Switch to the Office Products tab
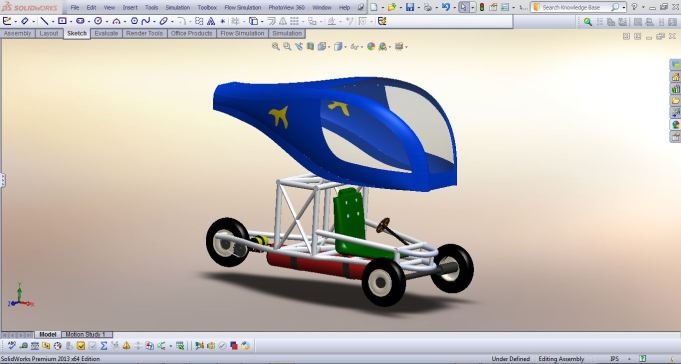The image size is (681, 364). 192,33
